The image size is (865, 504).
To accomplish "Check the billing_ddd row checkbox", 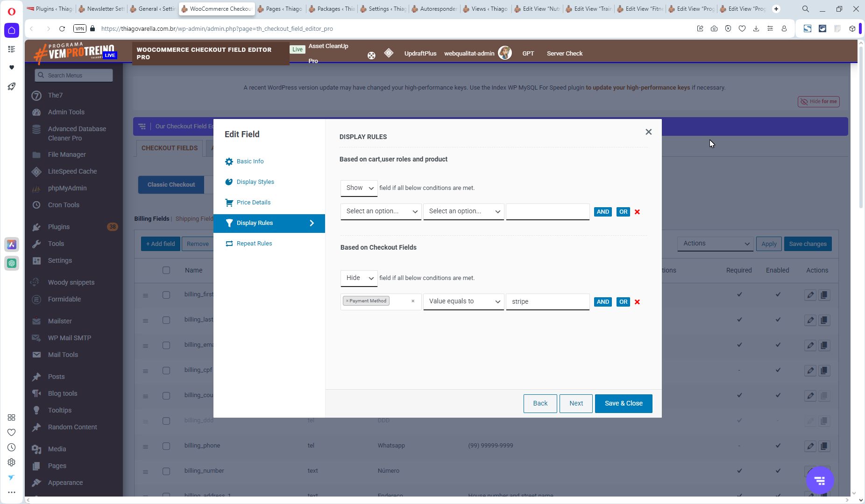I will pyautogui.click(x=166, y=421).
